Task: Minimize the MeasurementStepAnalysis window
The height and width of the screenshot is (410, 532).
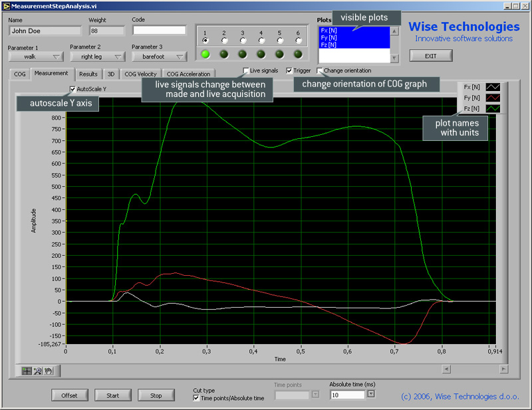Action: pos(507,6)
